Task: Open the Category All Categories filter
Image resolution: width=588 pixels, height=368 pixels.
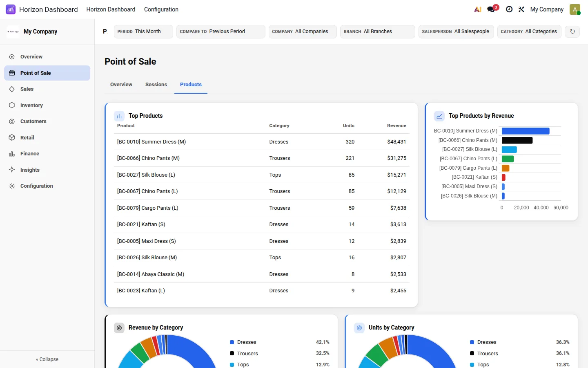Action: [529, 31]
